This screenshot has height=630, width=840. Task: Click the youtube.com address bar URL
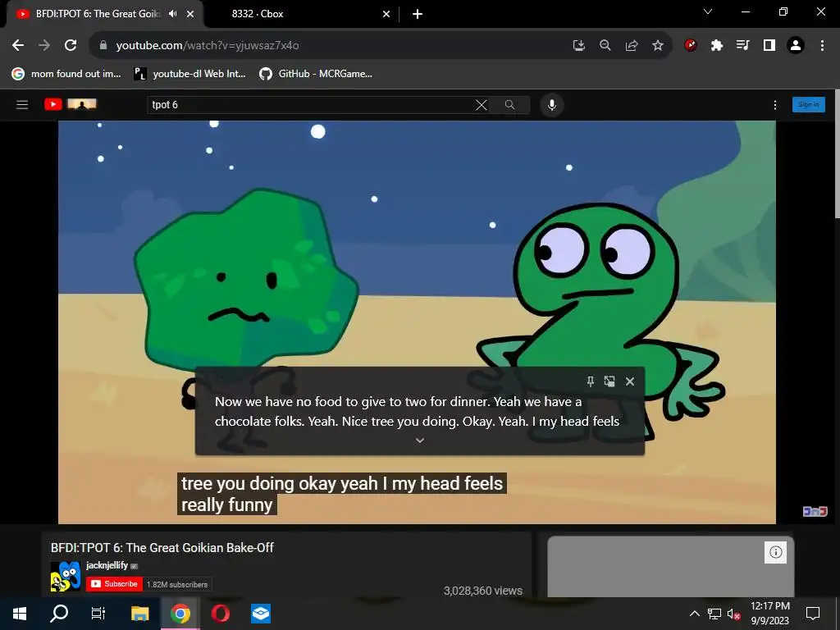pyautogui.click(x=208, y=46)
